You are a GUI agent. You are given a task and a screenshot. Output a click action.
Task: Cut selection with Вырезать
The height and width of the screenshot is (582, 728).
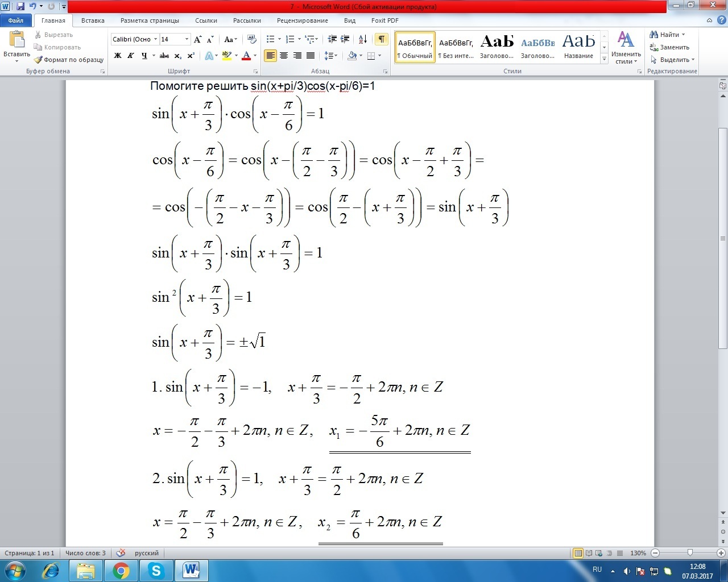53,35
